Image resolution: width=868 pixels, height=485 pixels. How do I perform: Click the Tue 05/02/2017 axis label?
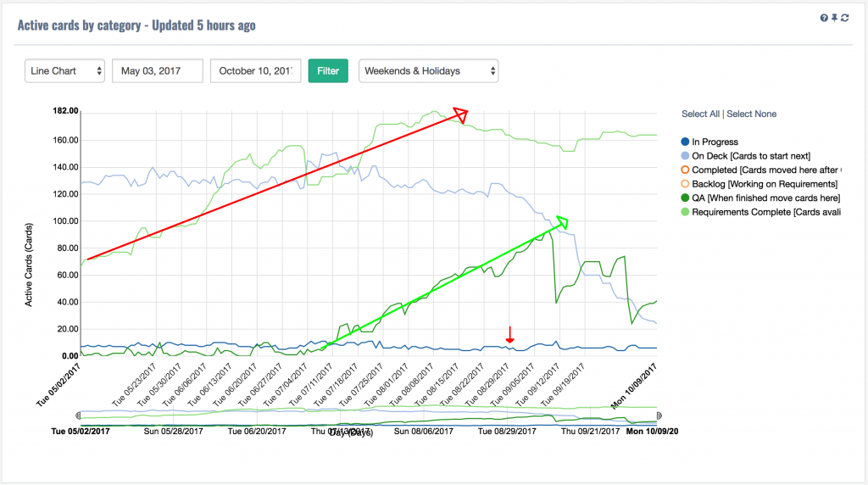(x=58, y=385)
